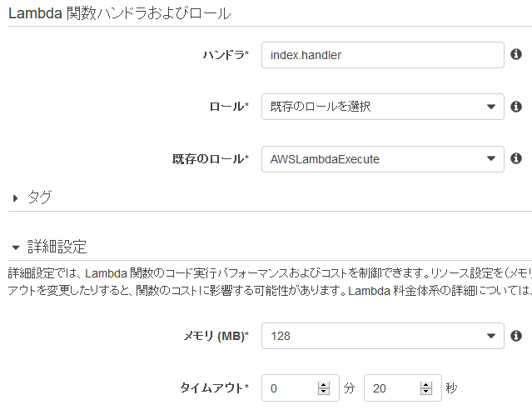Collapse the 詳細設定 section

tap(16, 247)
